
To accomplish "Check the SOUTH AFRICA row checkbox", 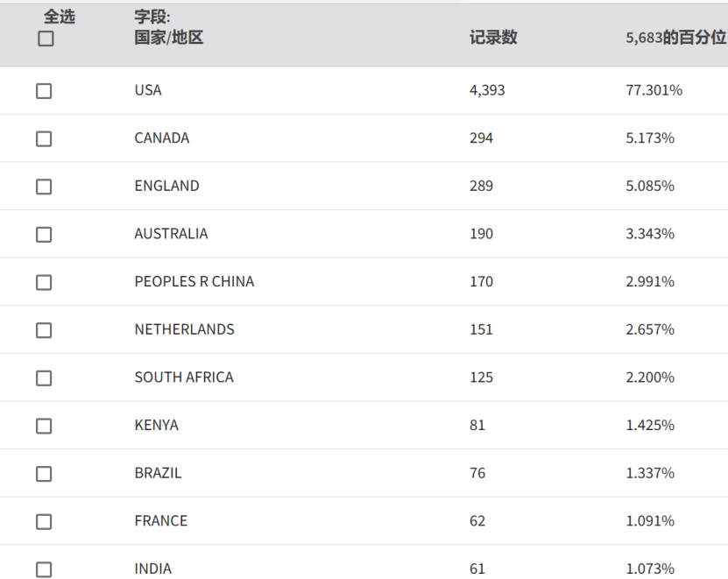I will [44, 378].
